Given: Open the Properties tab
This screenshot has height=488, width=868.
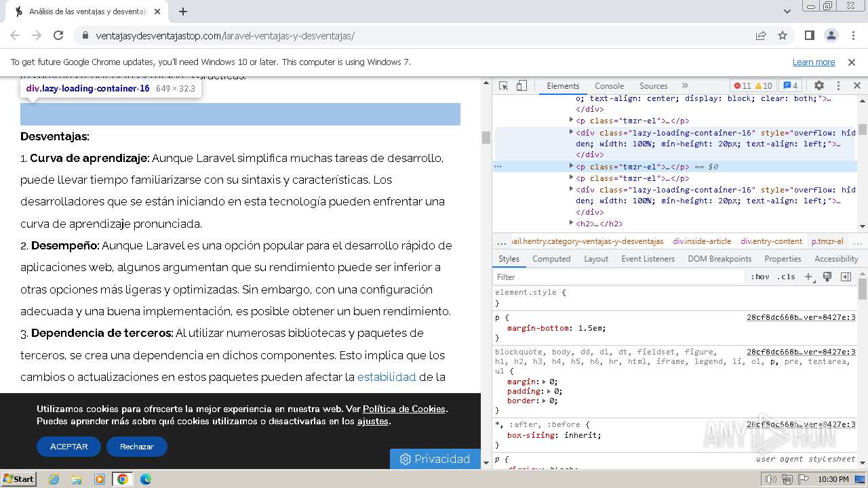Looking at the screenshot, I should (783, 259).
